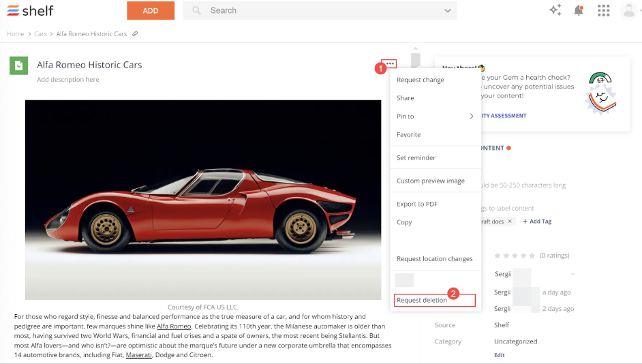Click Add description here field
642x364 pixels.
(x=68, y=80)
